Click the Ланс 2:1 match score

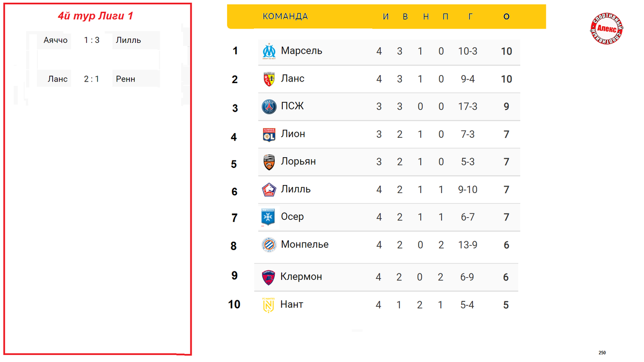92,79
